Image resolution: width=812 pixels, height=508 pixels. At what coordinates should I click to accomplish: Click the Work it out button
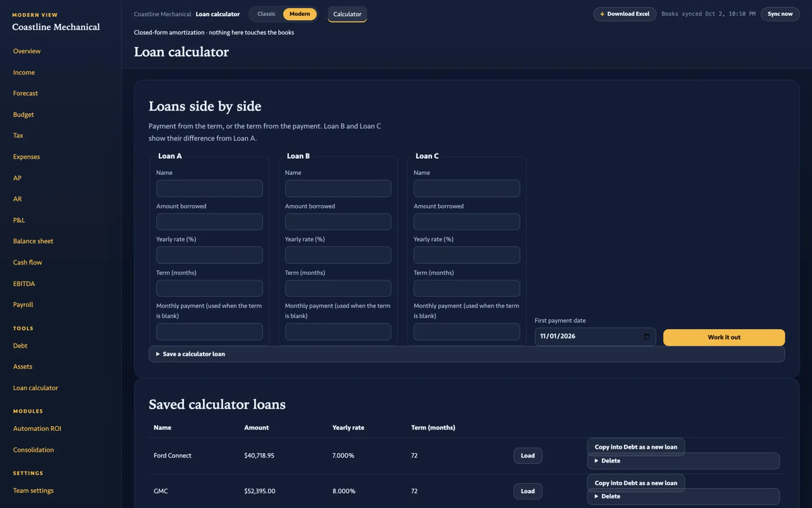pos(724,337)
